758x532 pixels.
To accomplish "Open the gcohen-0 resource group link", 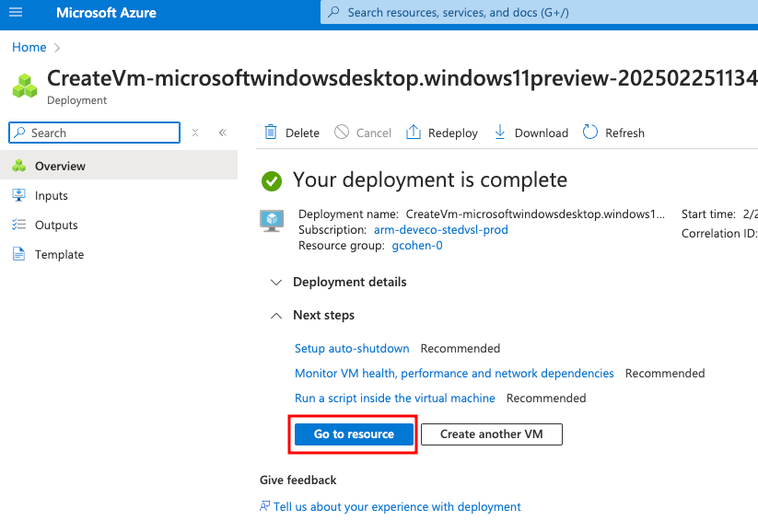I will point(417,246).
